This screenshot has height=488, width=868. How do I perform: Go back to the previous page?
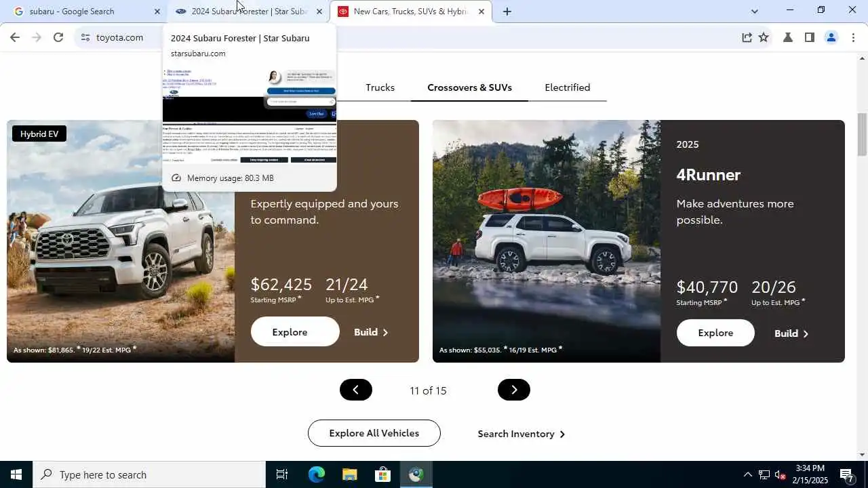(x=15, y=37)
